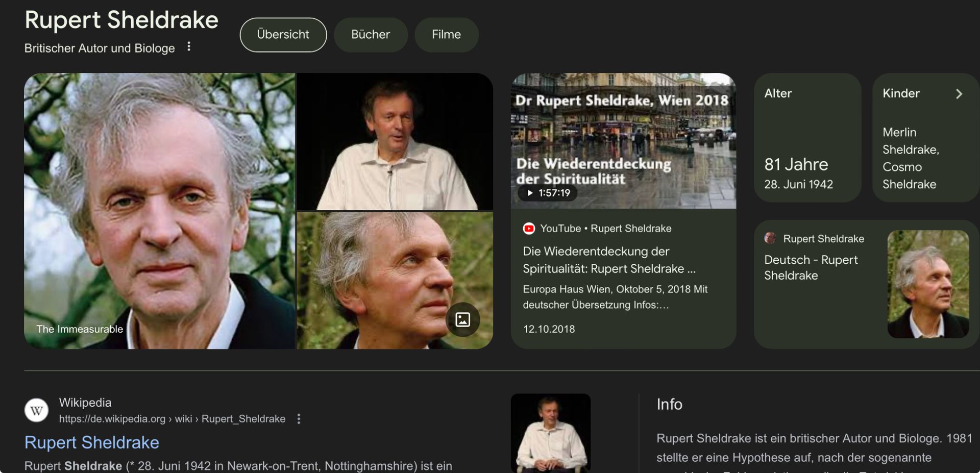Click the Alter 81 Jahre card
Screen dimensions: 980x473
(807, 138)
